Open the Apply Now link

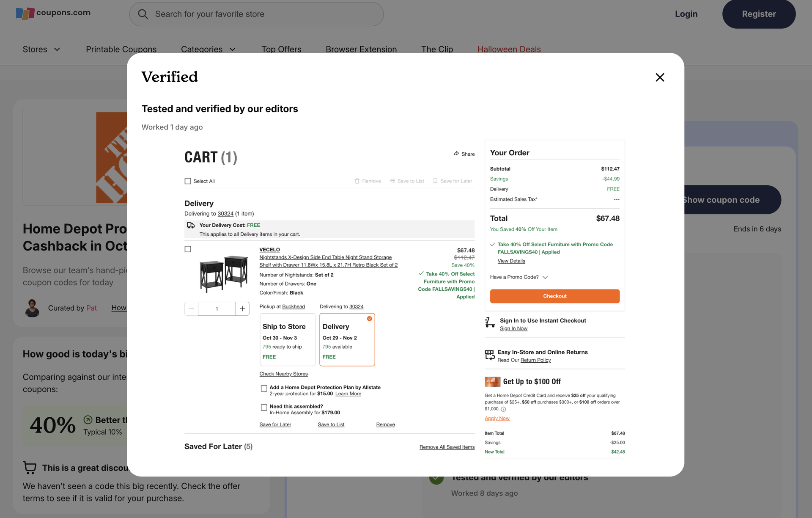pyautogui.click(x=497, y=419)
